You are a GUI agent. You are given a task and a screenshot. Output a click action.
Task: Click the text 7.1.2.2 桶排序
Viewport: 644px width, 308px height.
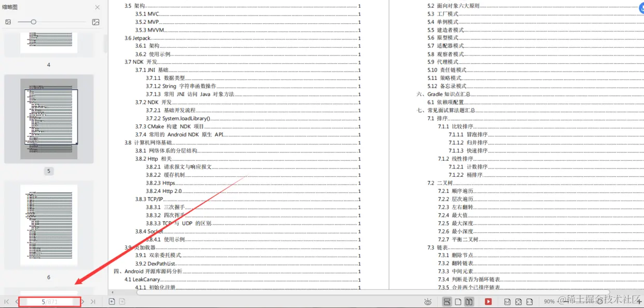pos(465,175)
